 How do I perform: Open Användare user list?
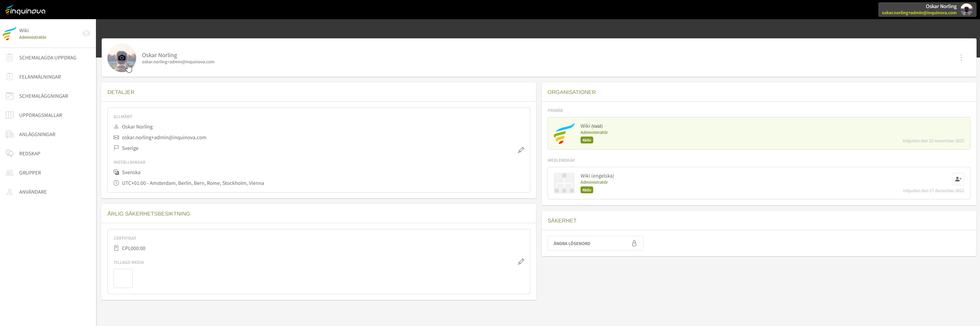33,192
